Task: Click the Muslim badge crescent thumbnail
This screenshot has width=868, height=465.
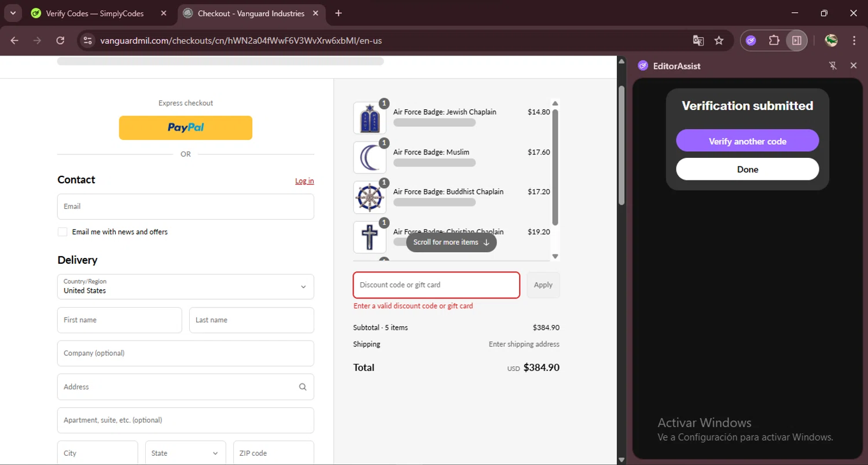Action: click(370, 158)
